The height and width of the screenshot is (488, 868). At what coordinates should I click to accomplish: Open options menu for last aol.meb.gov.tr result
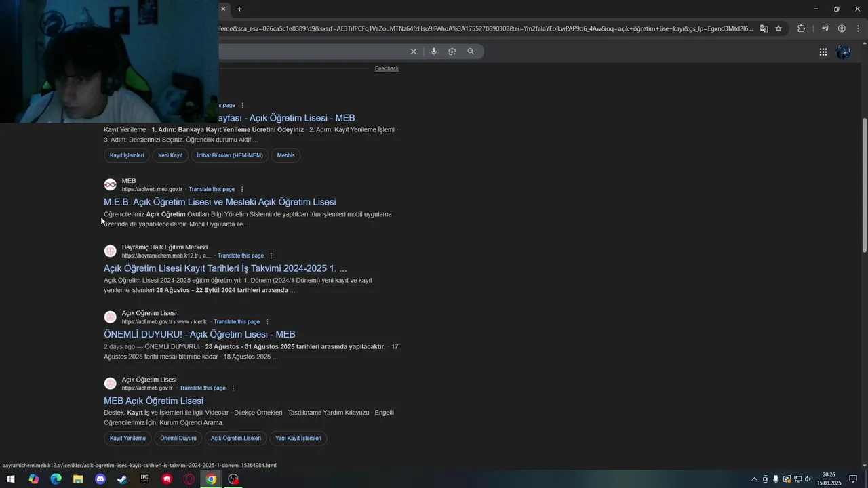click(233, 388)
